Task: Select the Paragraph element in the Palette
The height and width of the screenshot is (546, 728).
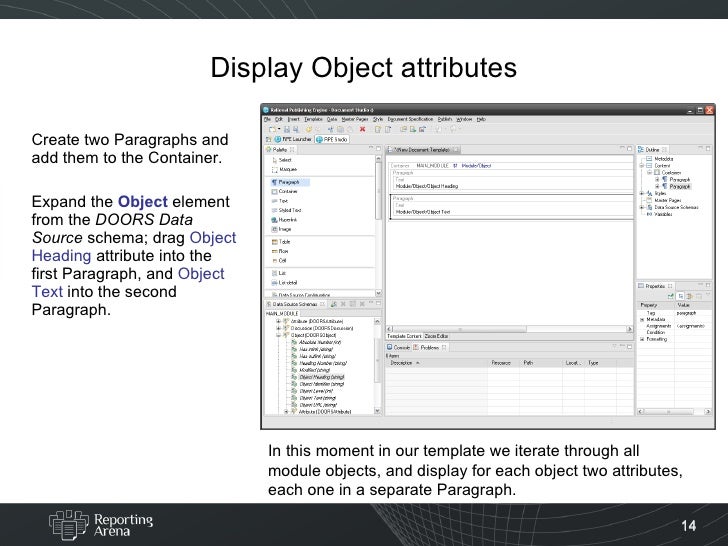Action: (x=288, y=183)
